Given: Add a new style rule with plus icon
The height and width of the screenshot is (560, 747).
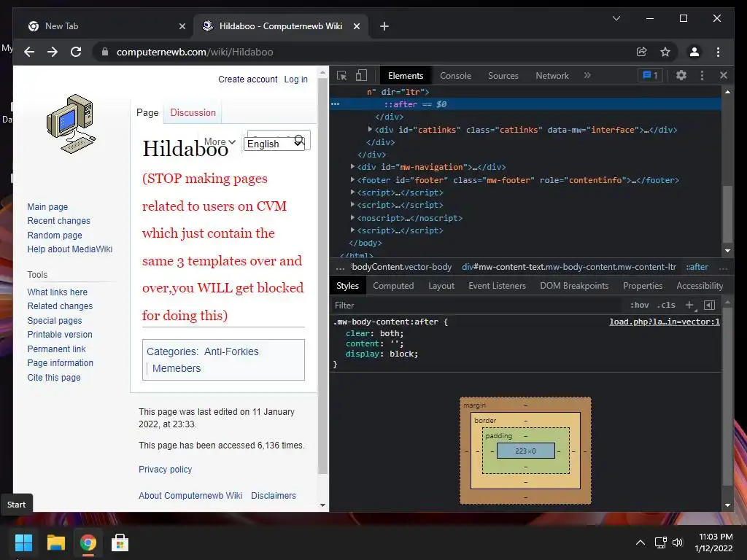Looking at the screenshot, I should (x=689, y=305).
